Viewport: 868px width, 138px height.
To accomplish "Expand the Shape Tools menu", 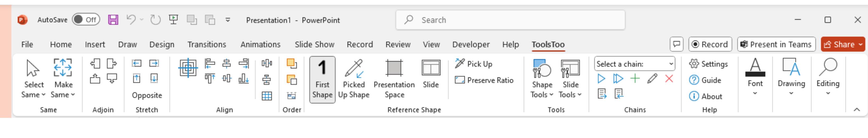I will [x=542, y=80].
